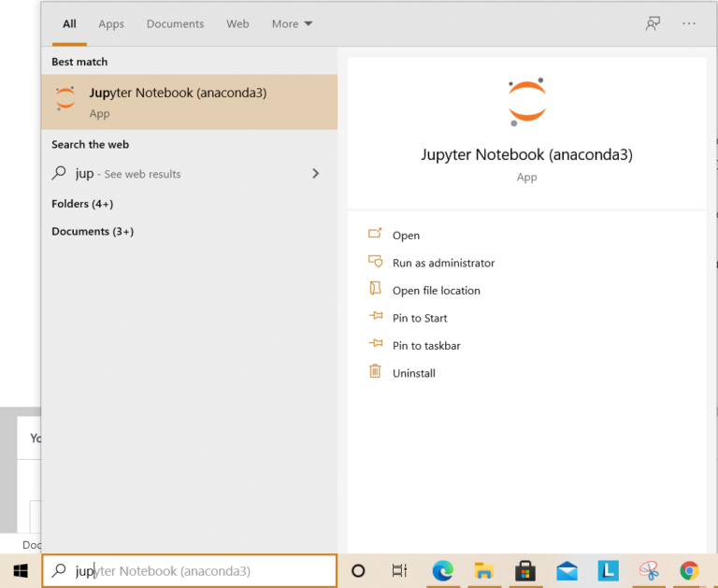This screenshot has height=588, width=718.
Task: Open the Windows Start menu button
Action: click(x=21, y=570)
